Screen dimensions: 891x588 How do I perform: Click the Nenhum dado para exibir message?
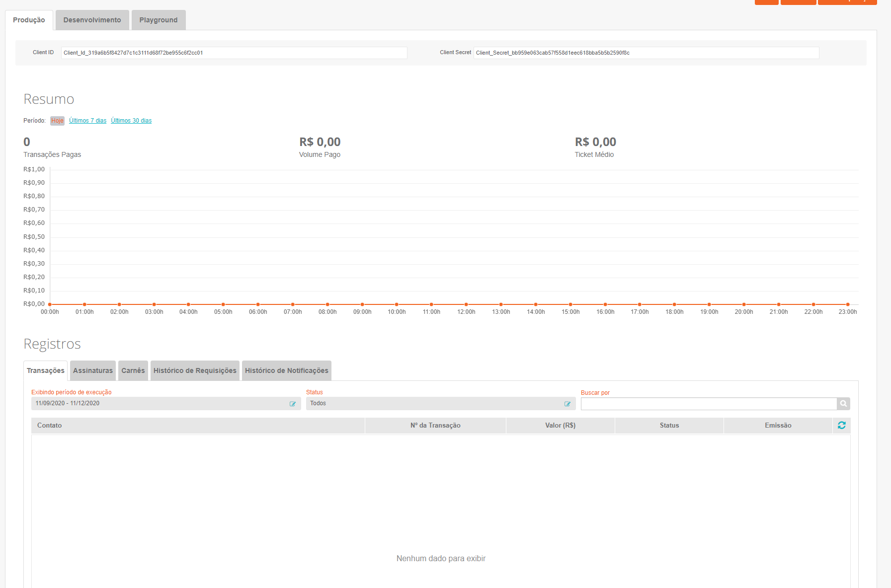(x=441, y=559)
